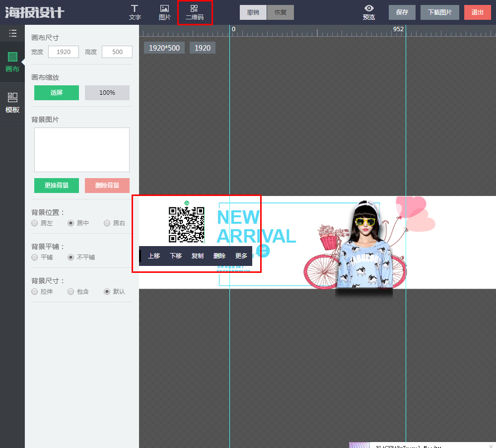
Task: Set canvas zoom to 100%
Action: pos(107,93)
